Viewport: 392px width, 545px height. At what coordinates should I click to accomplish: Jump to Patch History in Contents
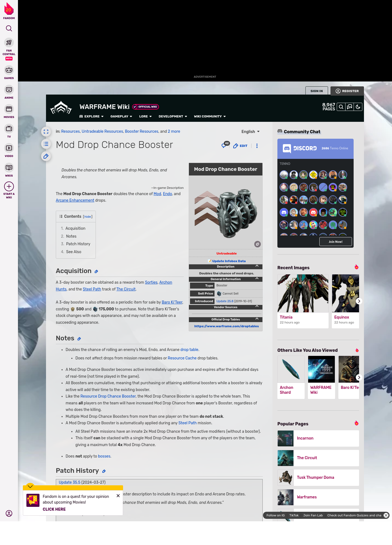coord(78,244)
